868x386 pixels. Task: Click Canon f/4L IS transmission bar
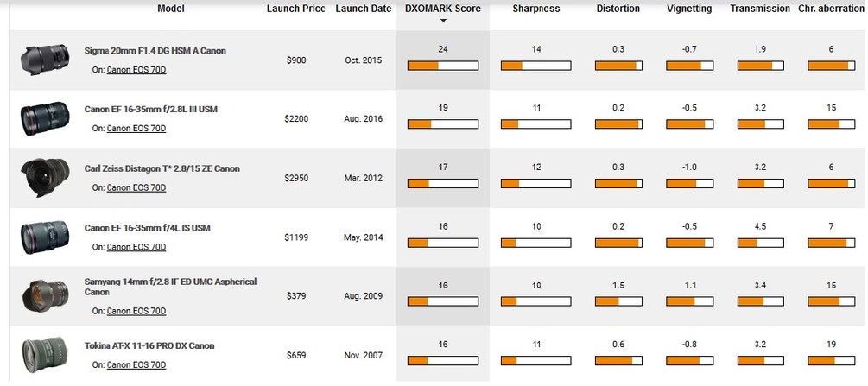coord(760,243)
